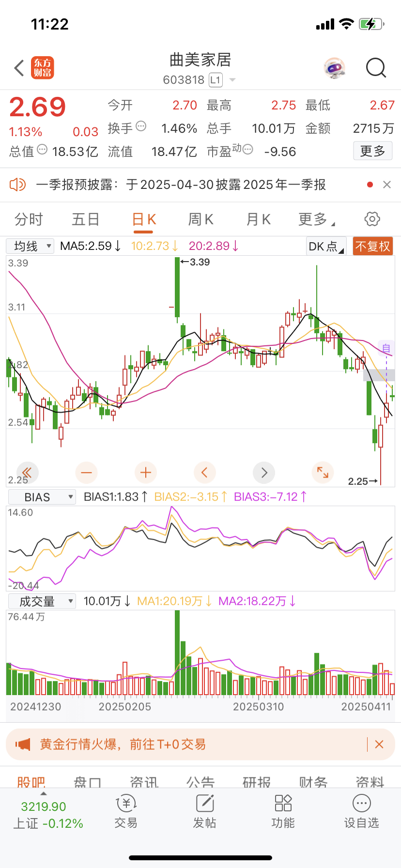Jump to earliest data double-arrow icon
The height and width of the screenshot is (868, 401).
tap(27, 472)
